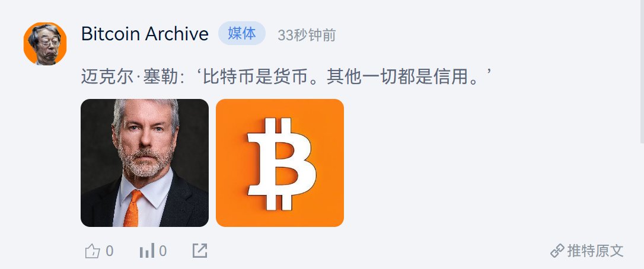Click the chain link icon beside 推特原文
This screenshot has width=644, height=269.
pyautogui.click(x=557, y=251)
